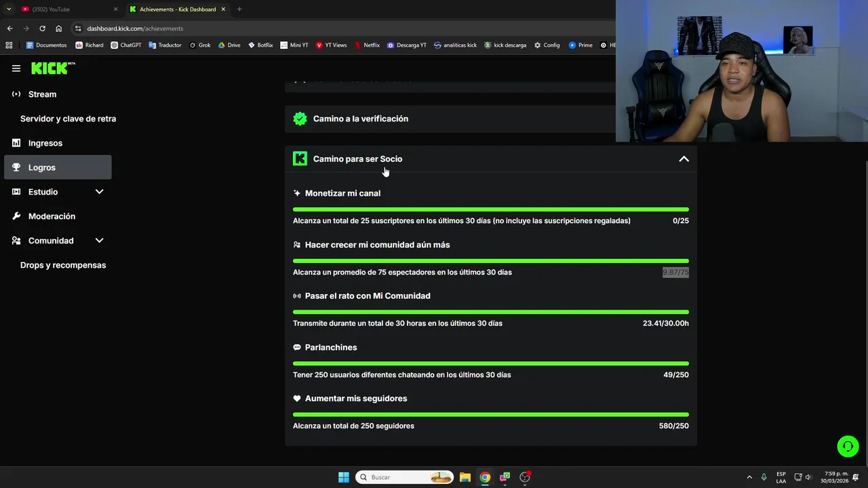Screen dimensions: 868x488
Task: Open the Traductor bookmark
Action: (165, 45)
